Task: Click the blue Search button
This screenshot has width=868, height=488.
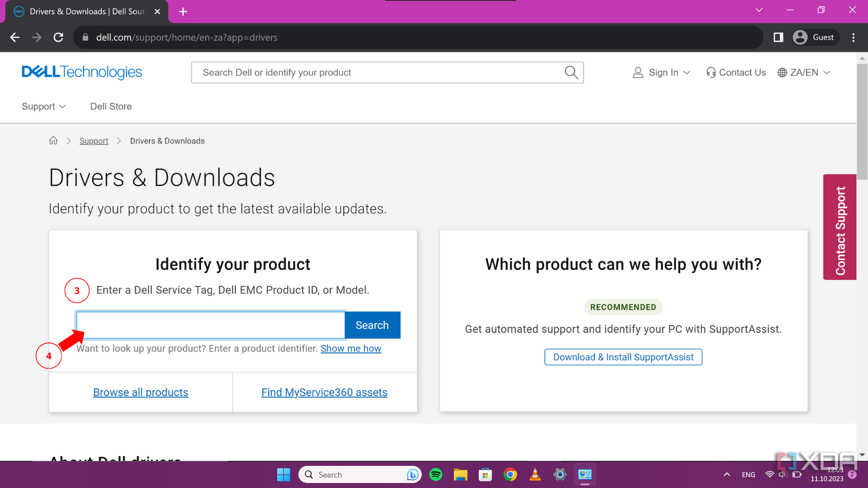Action: [x=373, y=325]
